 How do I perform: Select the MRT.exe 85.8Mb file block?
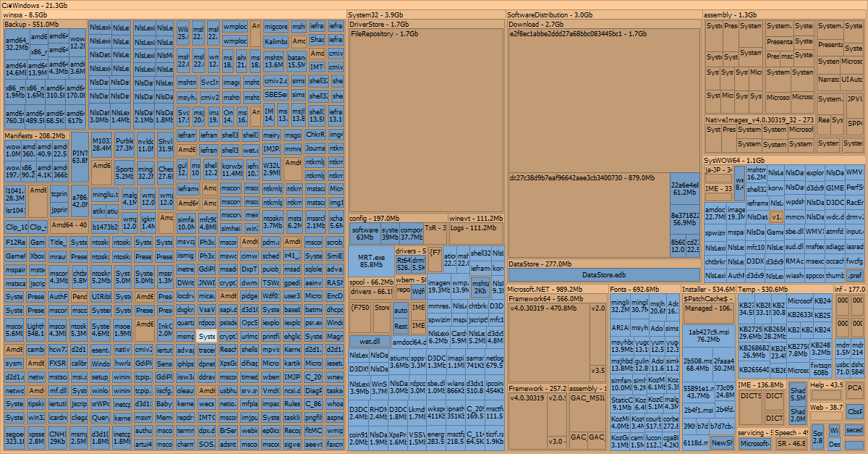[x=370, y=261]
